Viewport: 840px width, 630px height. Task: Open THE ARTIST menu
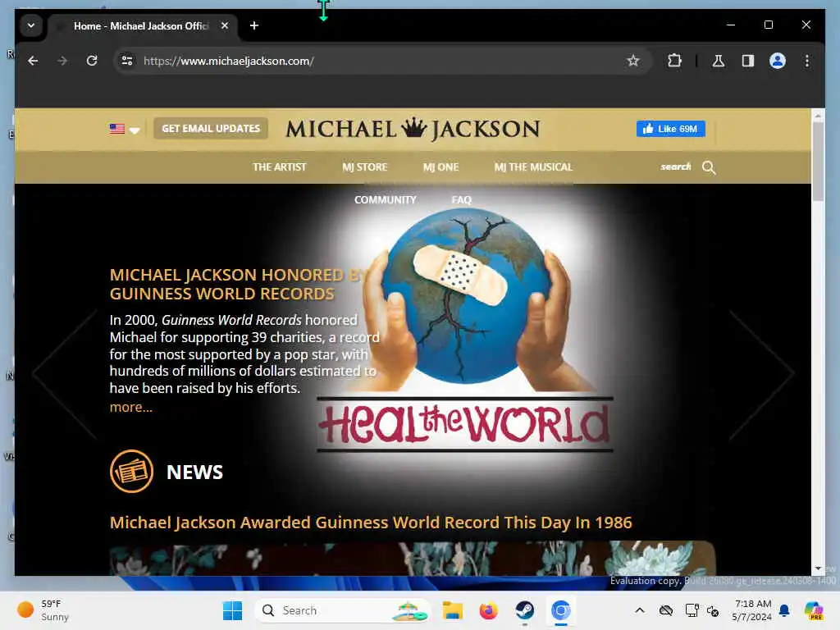click(x=280, y=167)
